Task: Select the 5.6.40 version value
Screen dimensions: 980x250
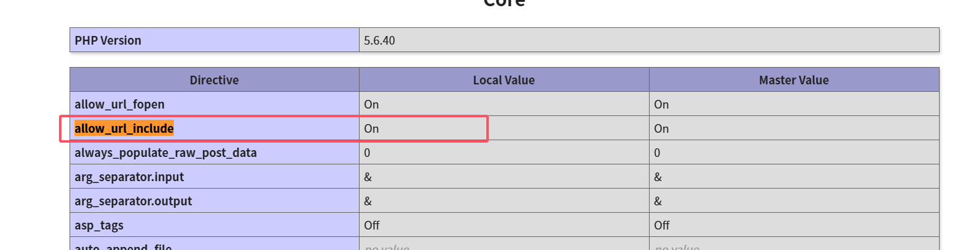Action: pos(379,40)
